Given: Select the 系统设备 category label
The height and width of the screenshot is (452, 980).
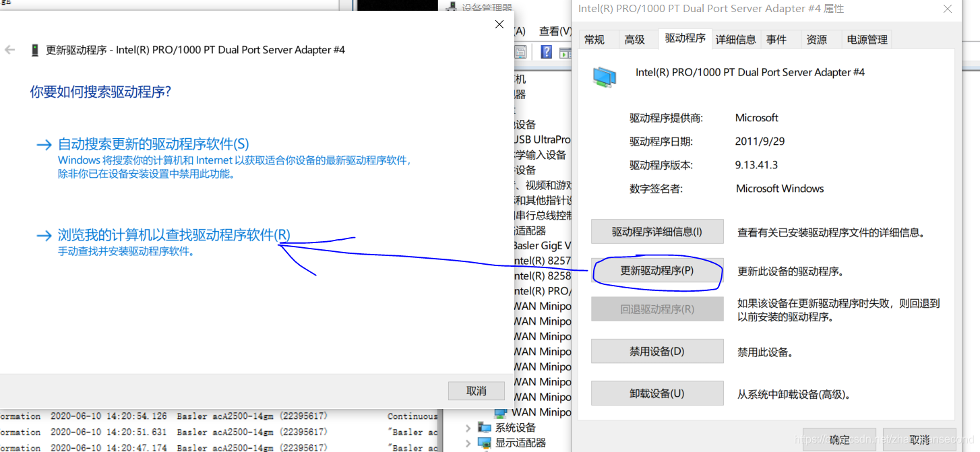Looking at the screenshot, I should [516, 428].
